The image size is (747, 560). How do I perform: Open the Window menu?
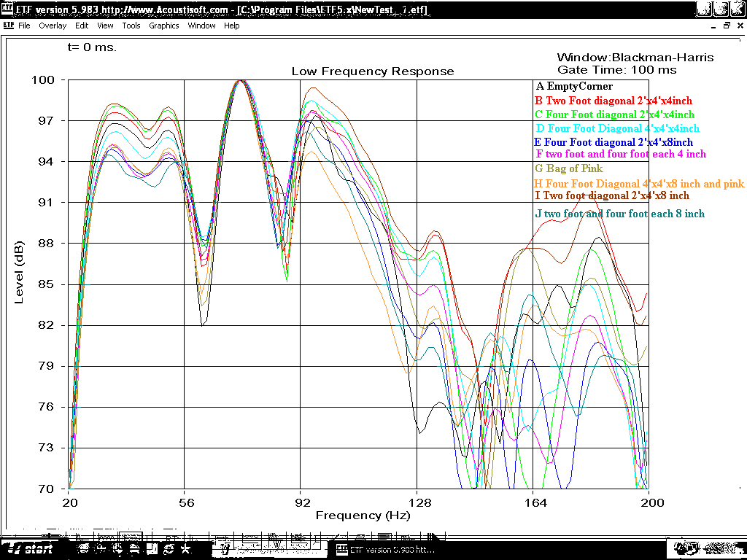(201, 26)
